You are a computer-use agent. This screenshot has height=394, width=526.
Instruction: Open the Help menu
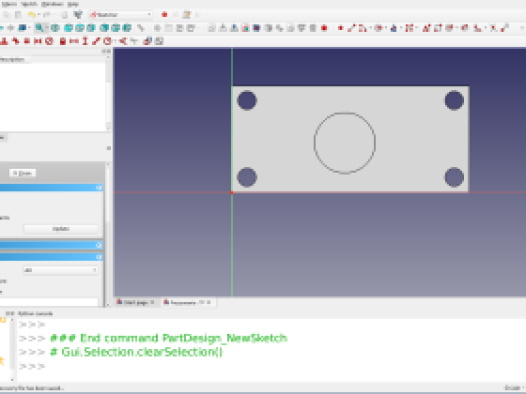73,4
